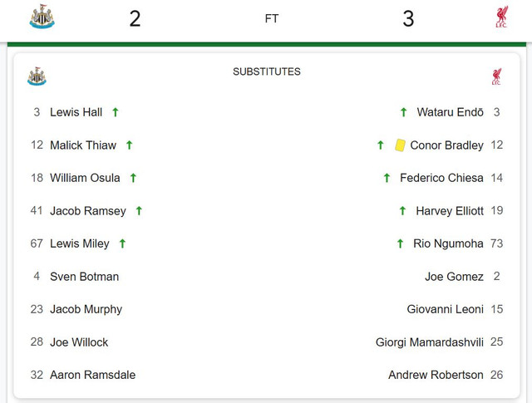Image resolution: width=532 pixels, height=403 pixels.
Task: Click the substitution arrow beside Jacob Ramsey
Action: coord(139,211)
